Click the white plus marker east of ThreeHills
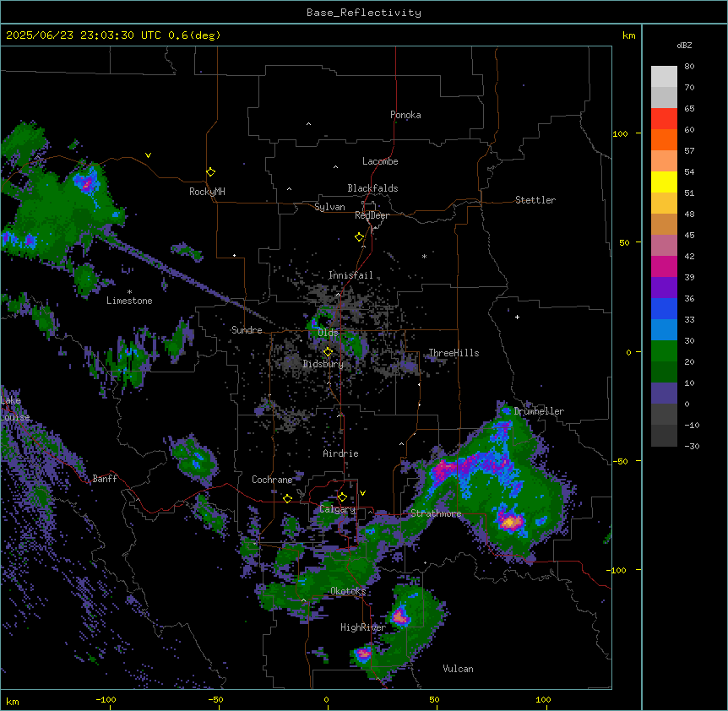This screenshot has width=728, height=711. [517, 317]
